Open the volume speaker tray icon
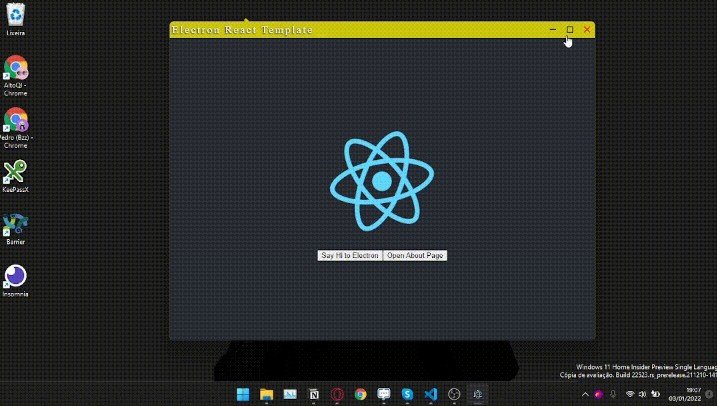 (642, 394)
